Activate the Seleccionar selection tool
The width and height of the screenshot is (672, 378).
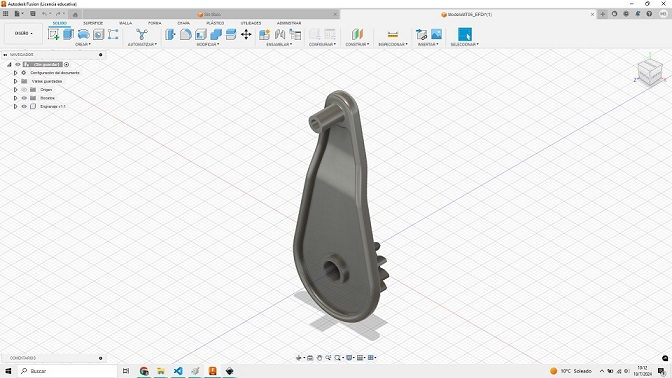point(465,34)
